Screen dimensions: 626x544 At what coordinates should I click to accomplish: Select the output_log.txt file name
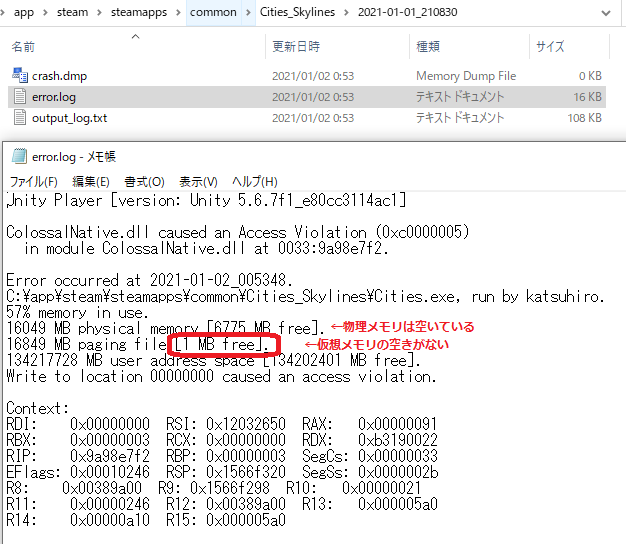(69, 118)
